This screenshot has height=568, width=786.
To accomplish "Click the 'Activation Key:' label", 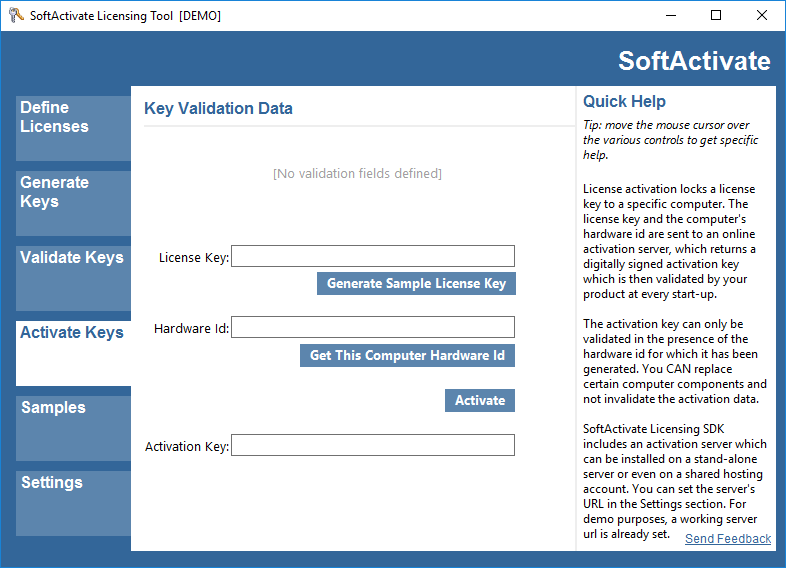I will [187, 447].
